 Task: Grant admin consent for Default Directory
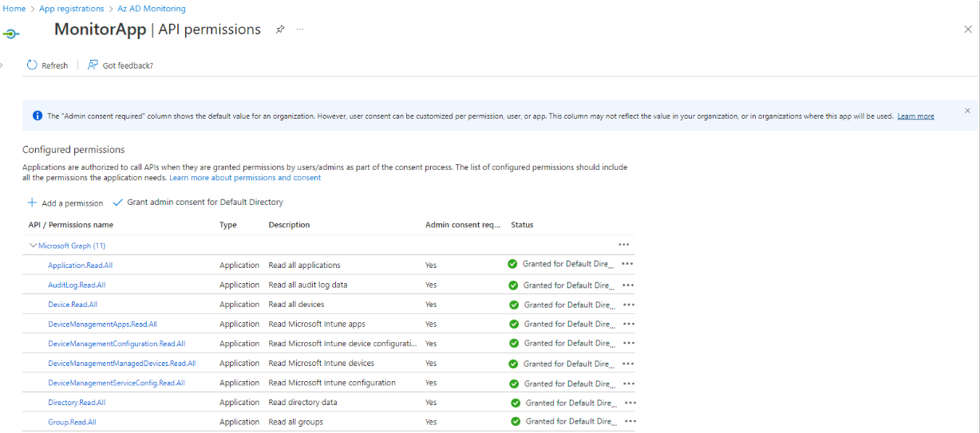[198, 203]
